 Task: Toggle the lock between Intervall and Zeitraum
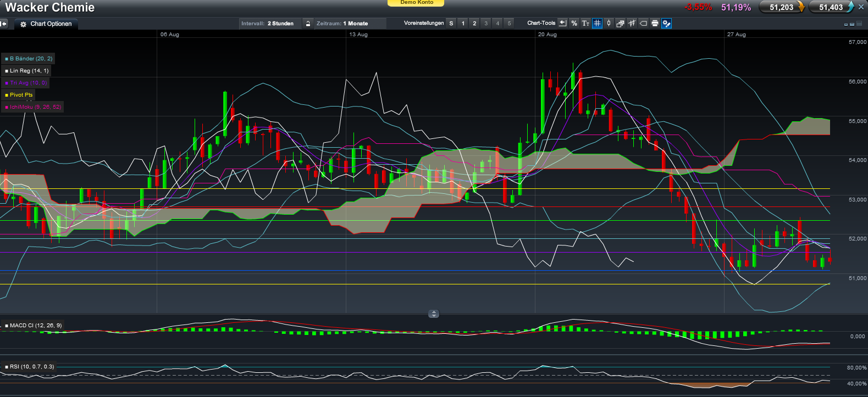point(308,24)
